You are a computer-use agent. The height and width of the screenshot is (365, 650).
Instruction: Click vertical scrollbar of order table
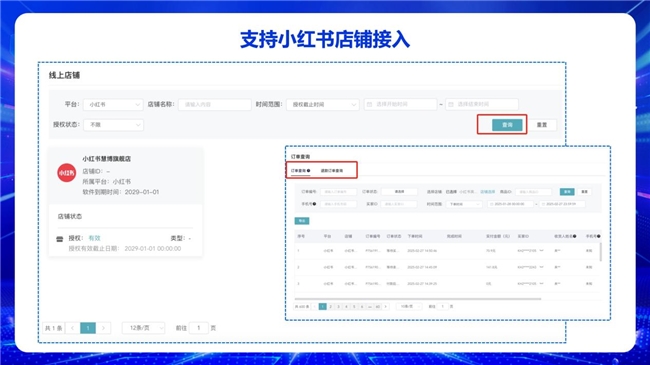point(600,252)
